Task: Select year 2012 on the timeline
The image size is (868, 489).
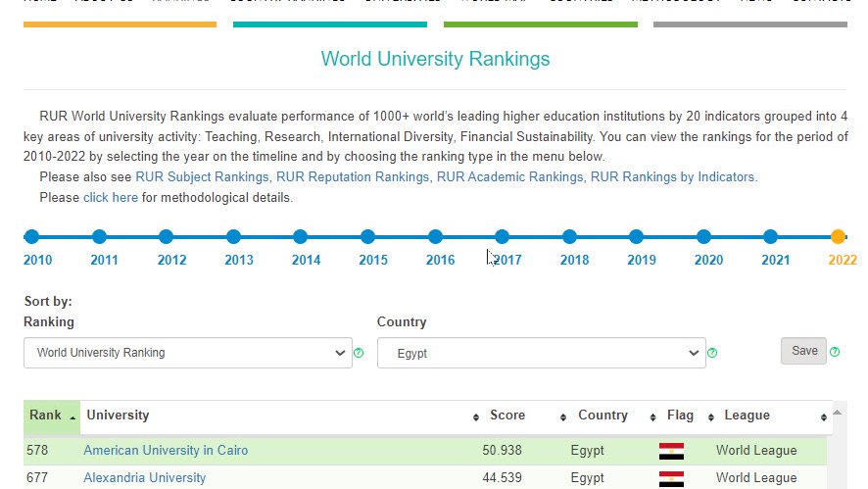Action: (167, 237)
